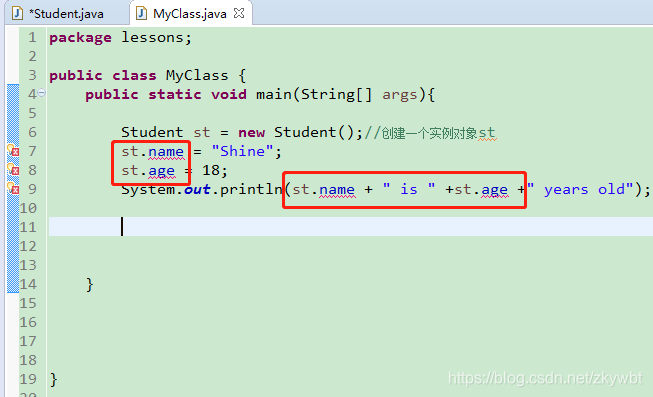The width and height of the screenshot is (653, 397).
Task: Click the string " is " on line 9
Action: click(409, 189)
